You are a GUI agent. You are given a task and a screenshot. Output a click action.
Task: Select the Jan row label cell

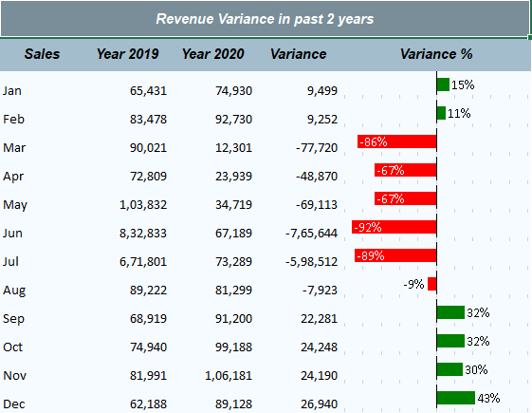[x=12, y=91]
